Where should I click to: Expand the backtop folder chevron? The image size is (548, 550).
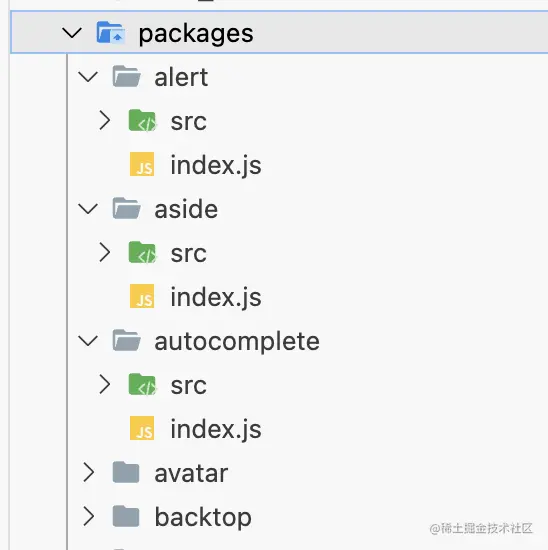coord(89,516)
